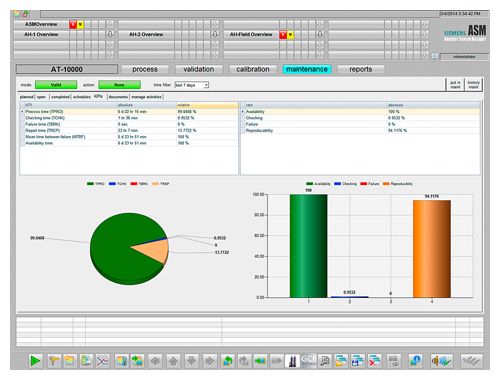This screenshot has width=500, height=380.
Task: Open the completed sub-tab
Action: [60, 97]
